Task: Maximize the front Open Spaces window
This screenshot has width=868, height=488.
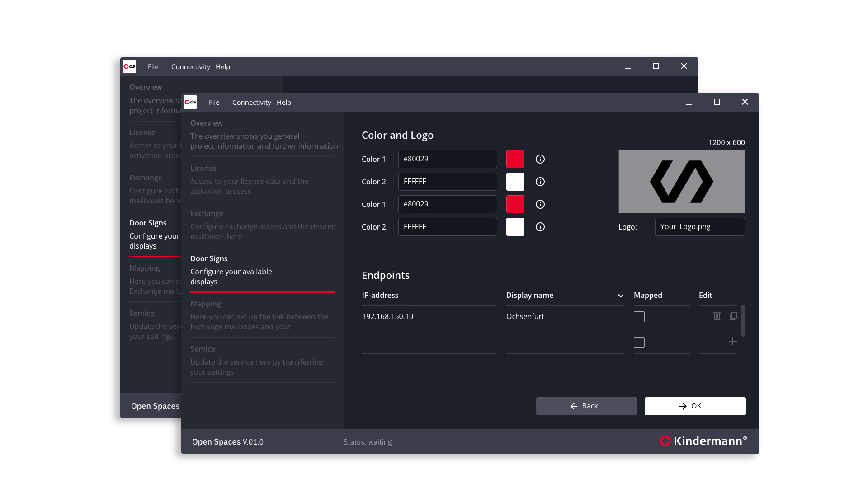Action: point(717,102)
